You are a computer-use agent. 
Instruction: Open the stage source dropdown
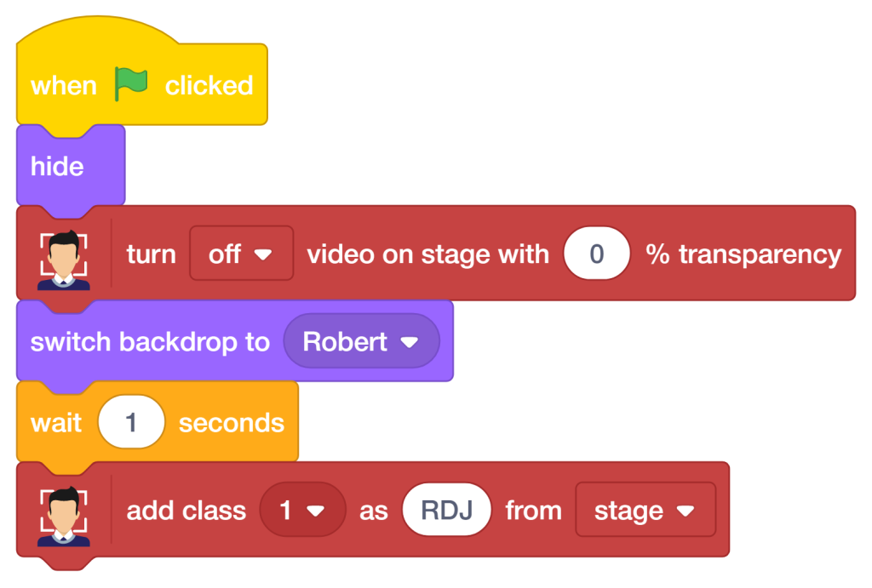645,510
